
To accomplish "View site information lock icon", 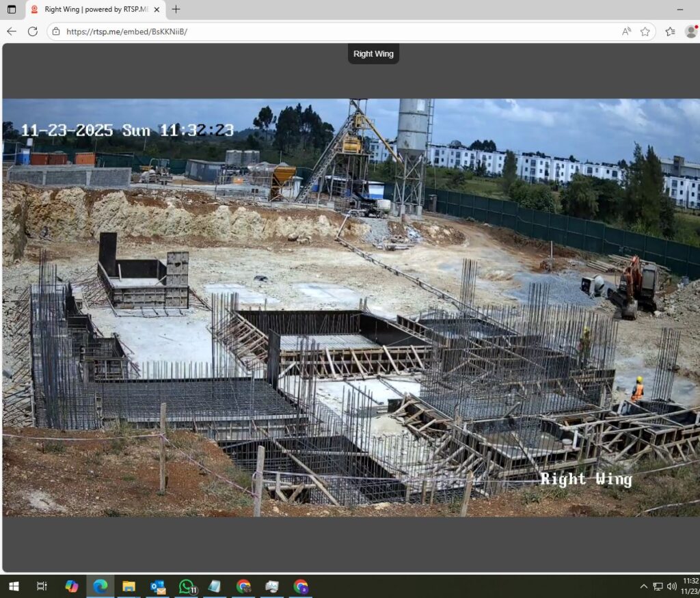I will (x=56, y=31).
